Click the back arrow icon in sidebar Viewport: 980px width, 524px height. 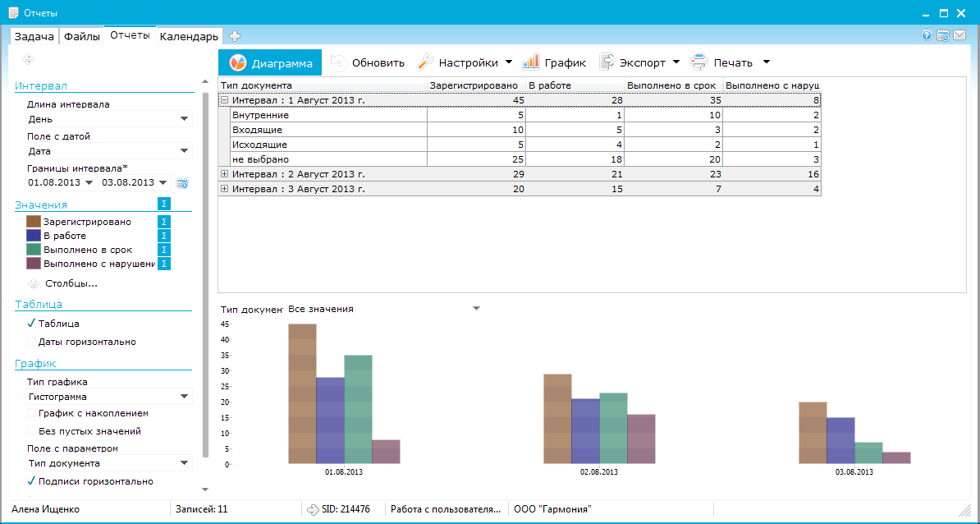[x=28, y=59]
